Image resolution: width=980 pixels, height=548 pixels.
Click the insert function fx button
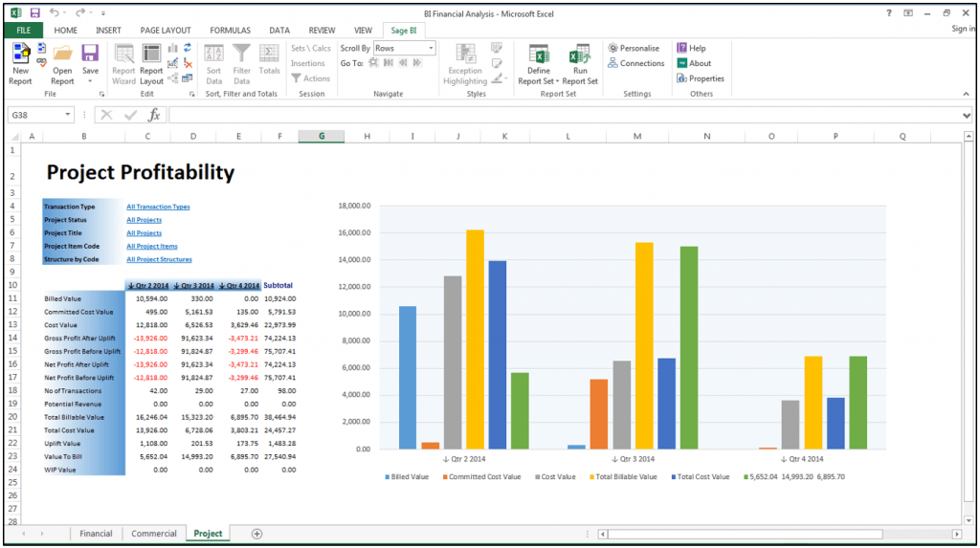pyautogui.click(x=154, y=115)
